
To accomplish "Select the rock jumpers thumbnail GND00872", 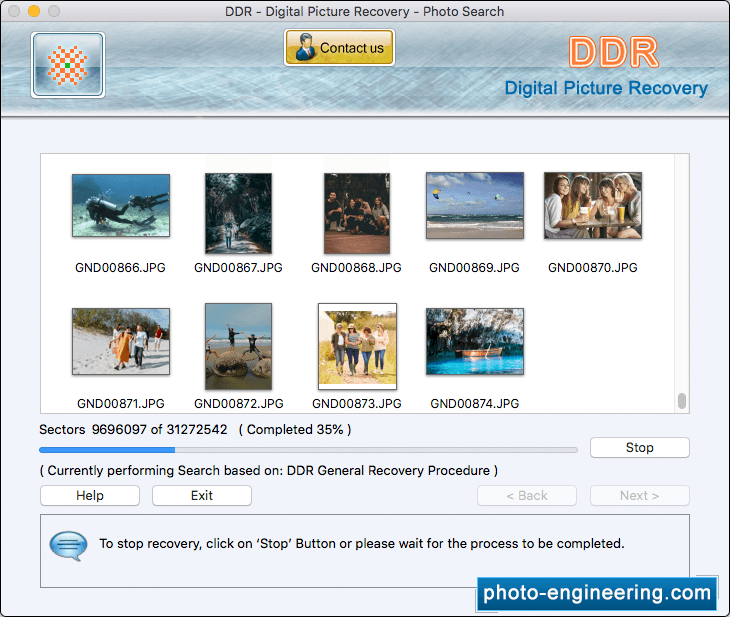I will tap(238, 346).
